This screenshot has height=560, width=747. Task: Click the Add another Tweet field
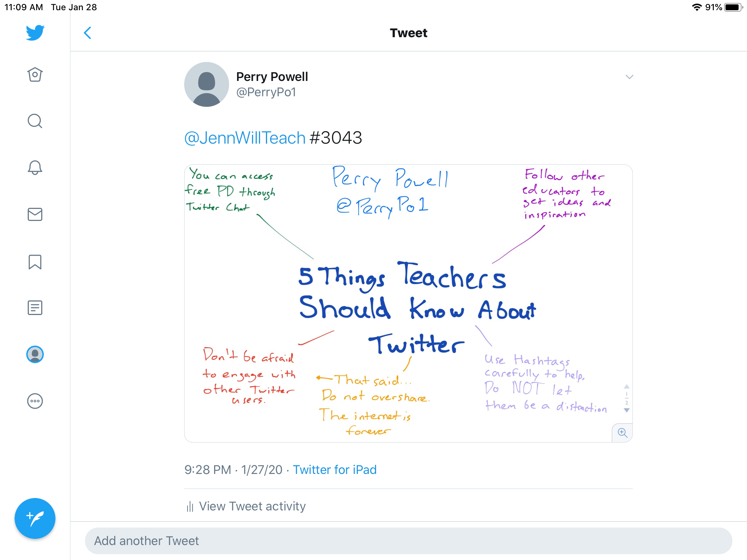408,541
